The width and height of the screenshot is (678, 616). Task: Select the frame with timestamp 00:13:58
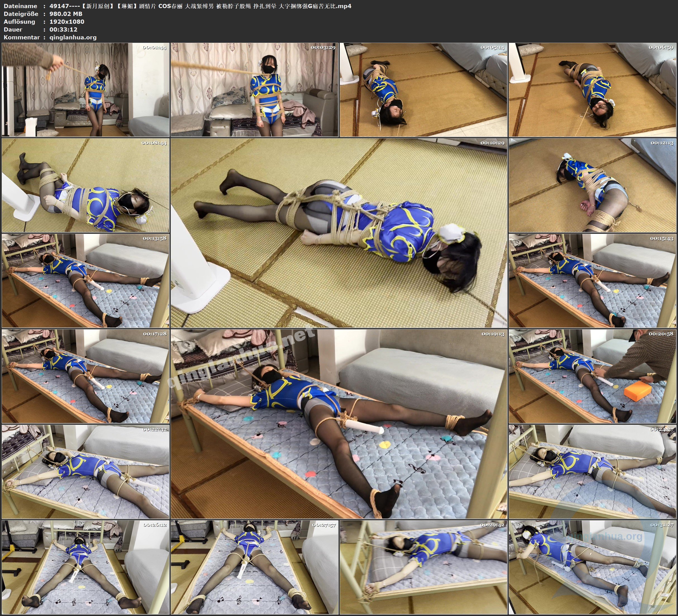(x=85, y=281)
